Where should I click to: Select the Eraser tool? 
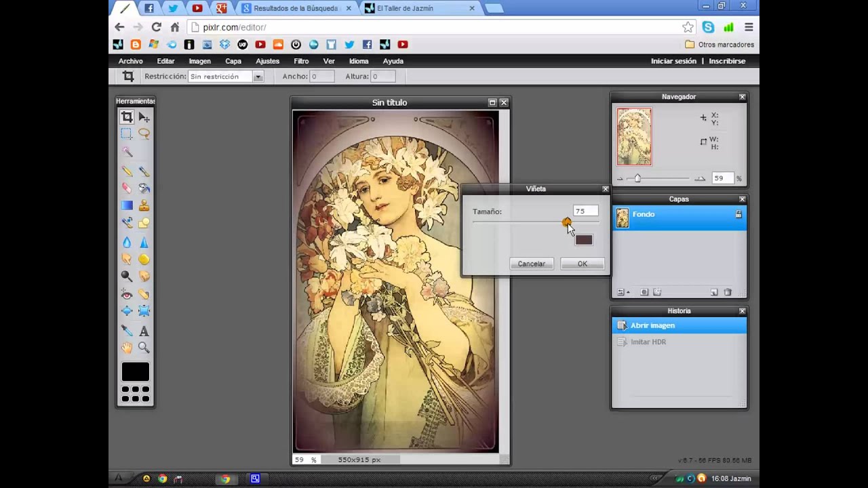127,188
